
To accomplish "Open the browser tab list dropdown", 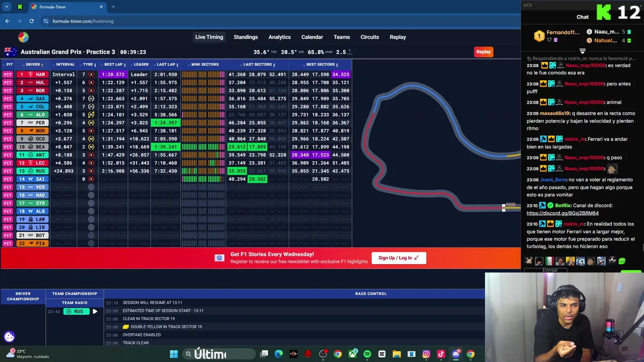I will click(x=7, y=7).
